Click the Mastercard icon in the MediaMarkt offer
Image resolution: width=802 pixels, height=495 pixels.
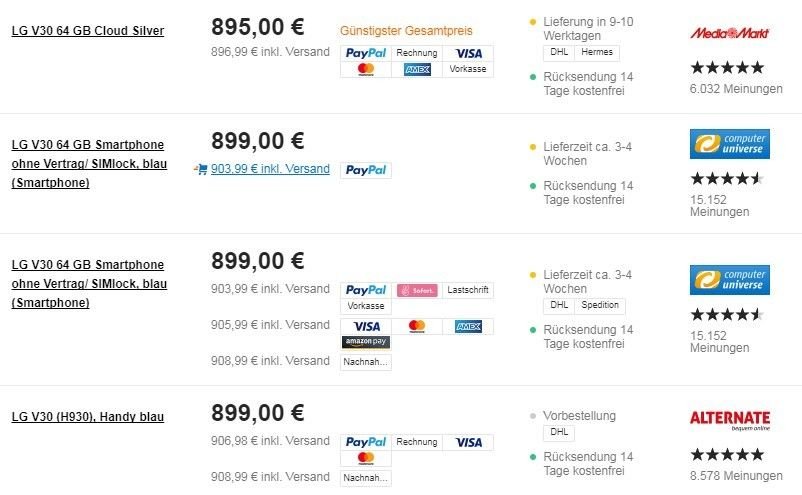(366, 69)
